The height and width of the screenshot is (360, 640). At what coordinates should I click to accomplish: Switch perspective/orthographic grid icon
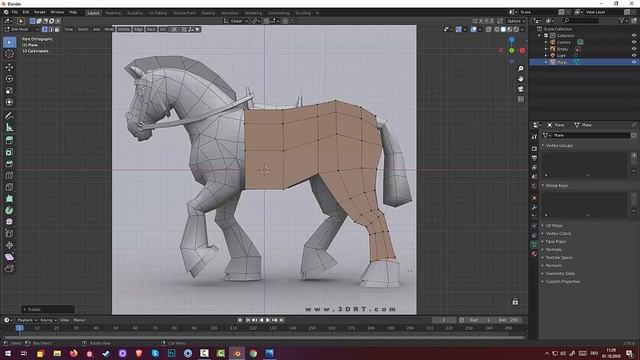[x=520, y=99]
